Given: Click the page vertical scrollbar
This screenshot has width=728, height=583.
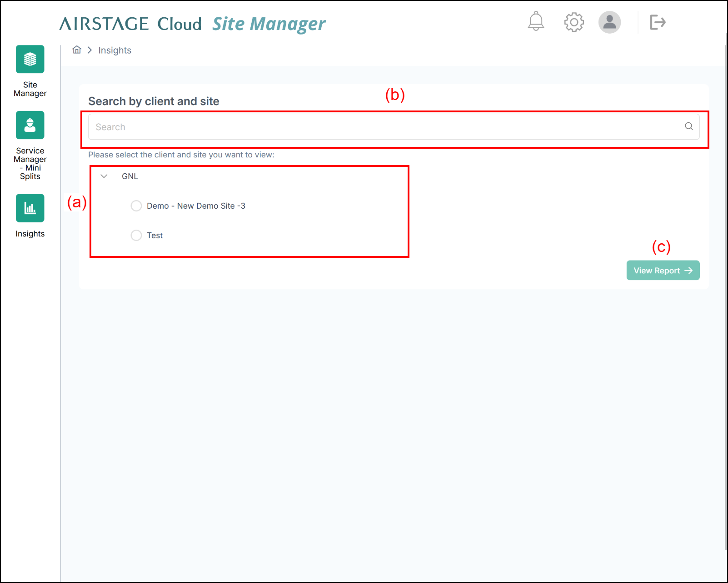Looking at the screenshot, I should (x=726, y=291).
